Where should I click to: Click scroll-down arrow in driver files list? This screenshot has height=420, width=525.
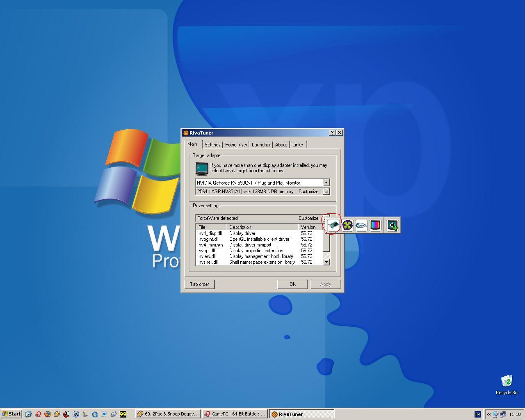pos(326,262)
